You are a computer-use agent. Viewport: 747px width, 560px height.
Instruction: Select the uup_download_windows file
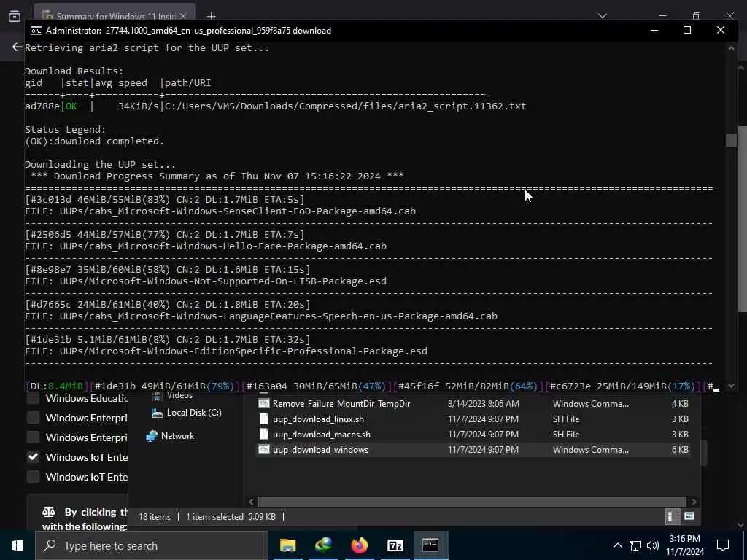473,449
